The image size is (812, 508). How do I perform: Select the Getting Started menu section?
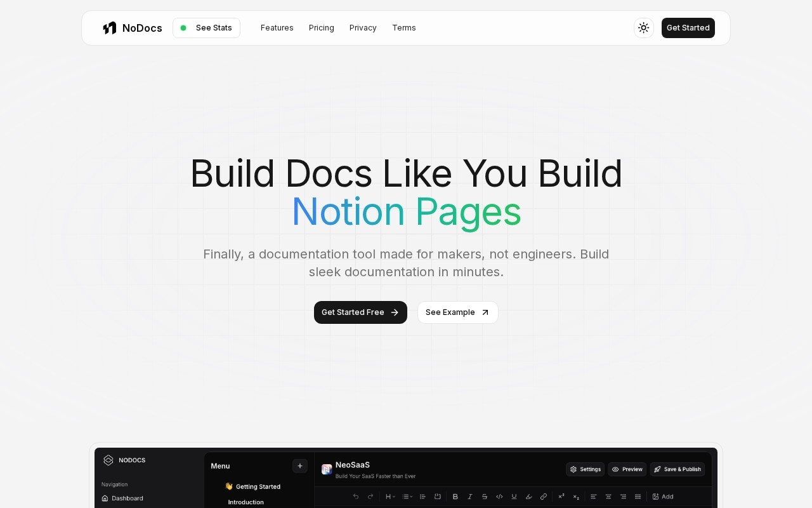[252, 486]
